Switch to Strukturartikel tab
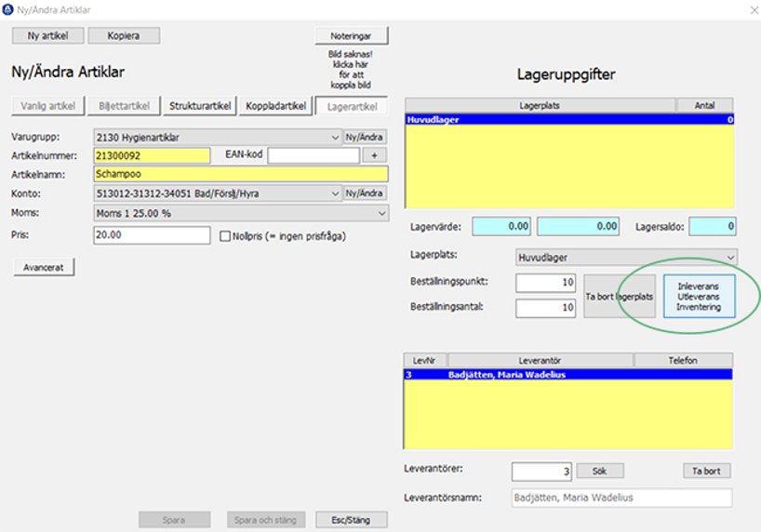Image resolution: width=761 pixels, height=532 pixels. [x=199, y=106]
